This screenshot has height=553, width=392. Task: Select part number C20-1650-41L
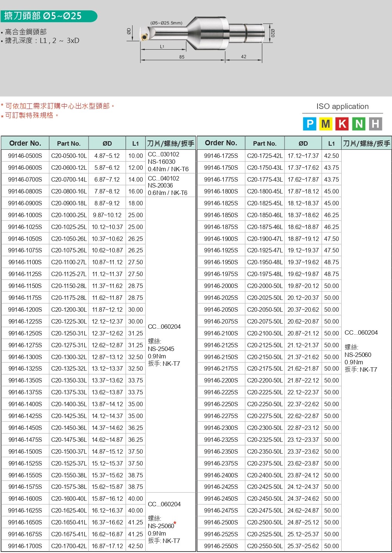click(69, 522)
